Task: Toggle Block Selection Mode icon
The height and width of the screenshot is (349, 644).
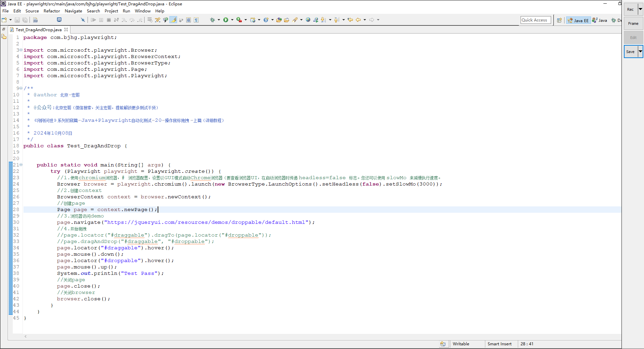Action: point(189,20)
